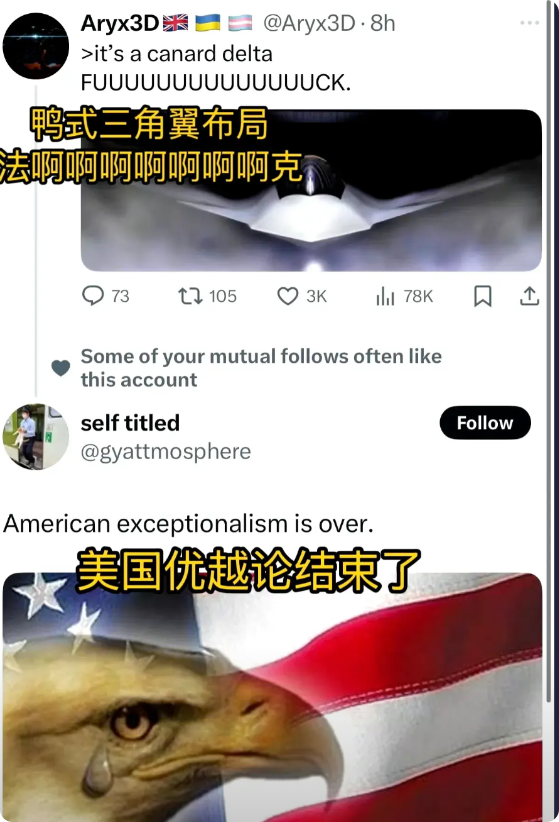The width and height of the screenshot is (559, 822).
Task: Open the crying eagle flag image
Action: pos(272,697)
